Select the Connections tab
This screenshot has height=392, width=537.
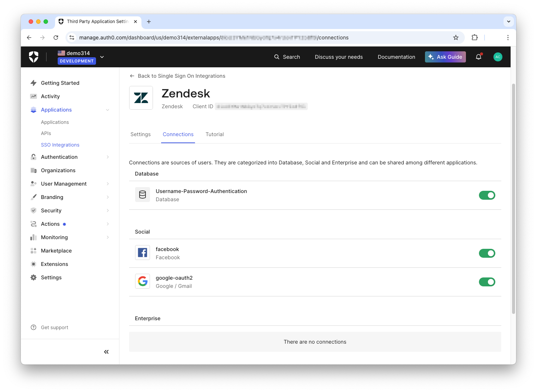point(178,134)
